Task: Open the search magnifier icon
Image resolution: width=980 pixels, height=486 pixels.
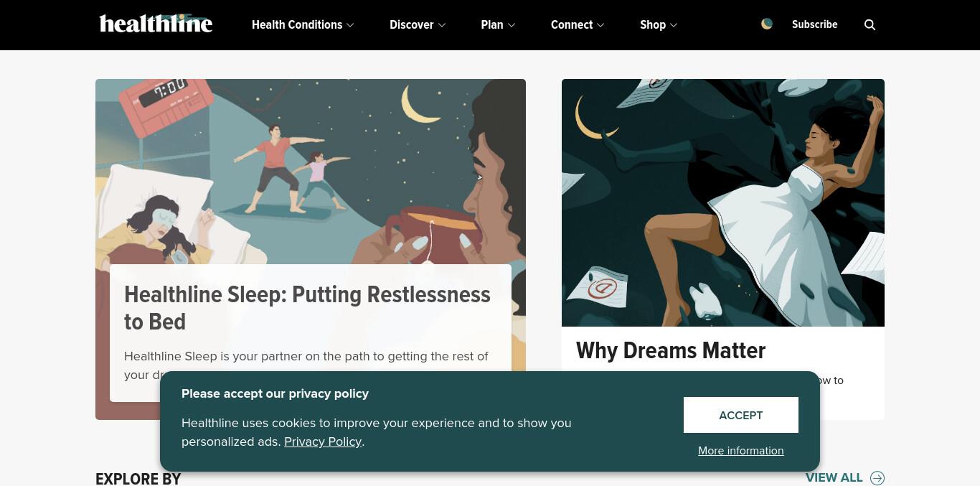Action: [x=870, y=25]
